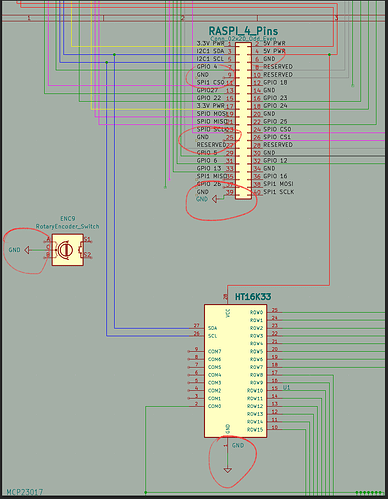
Task: Click the U1 reference designator
Action: 287,387
